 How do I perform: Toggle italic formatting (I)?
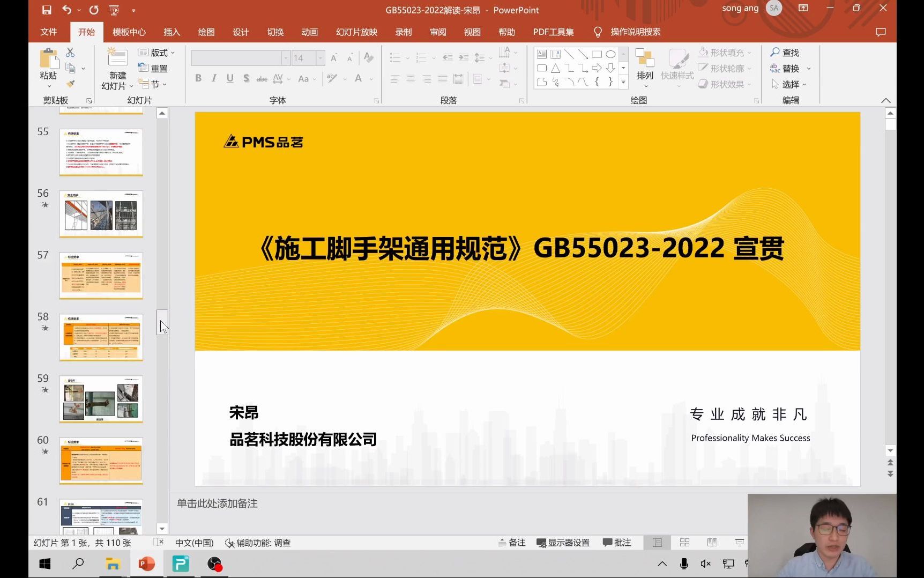click(x=214, y=78)
